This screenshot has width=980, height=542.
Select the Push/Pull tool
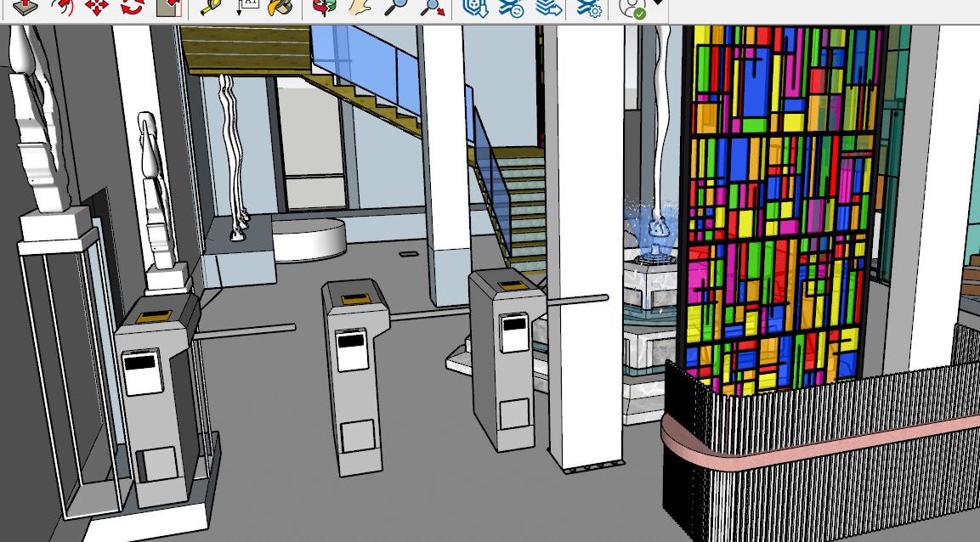(x=25, y=7)
